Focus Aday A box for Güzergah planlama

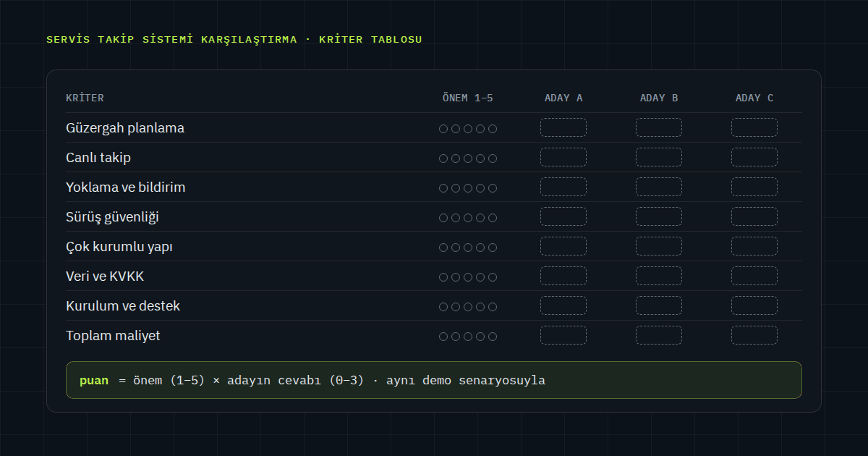click(563, 127)
